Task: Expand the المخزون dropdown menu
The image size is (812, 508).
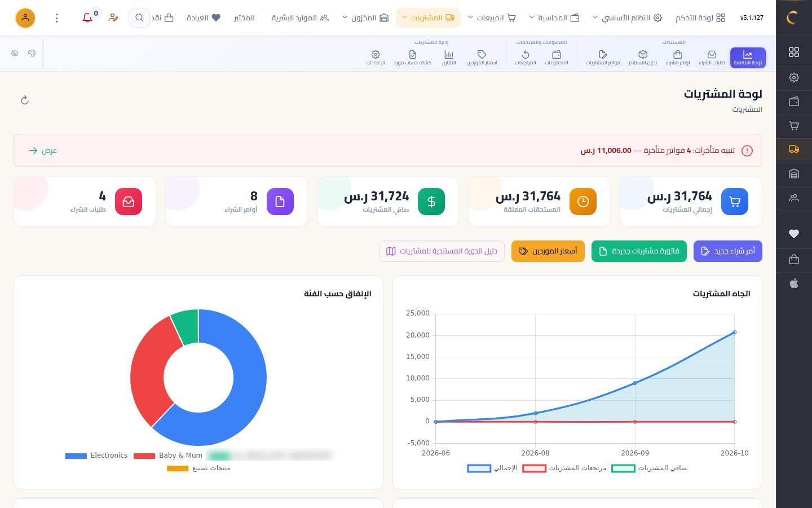Action: point(365,18)
